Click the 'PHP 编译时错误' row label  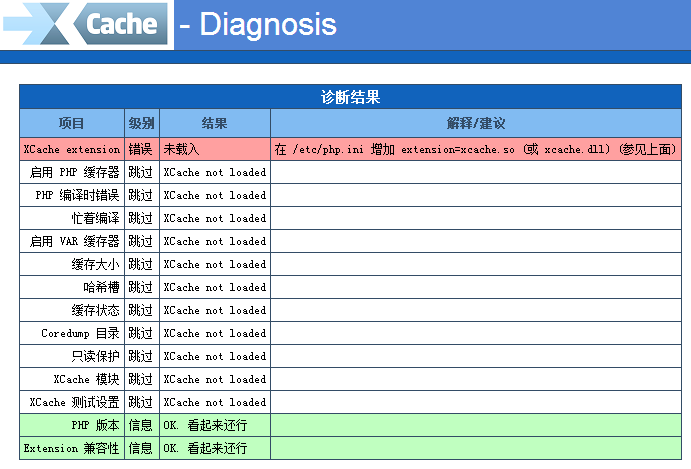coord(78,195)
